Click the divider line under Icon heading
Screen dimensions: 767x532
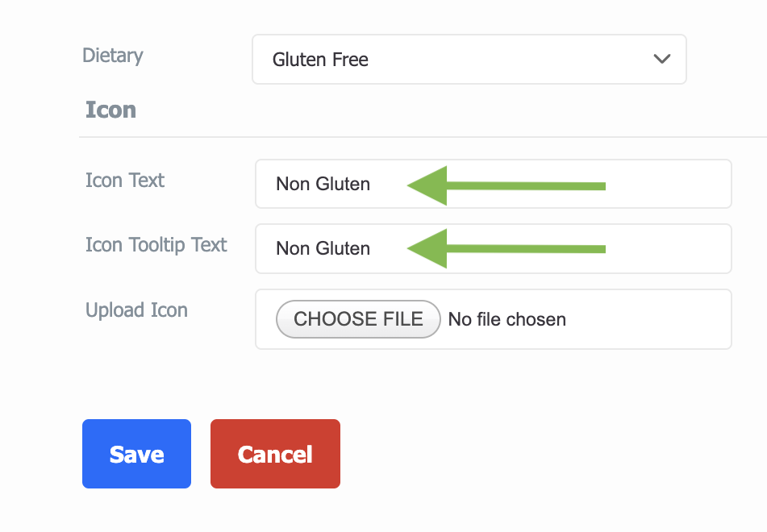click(423, 137)
